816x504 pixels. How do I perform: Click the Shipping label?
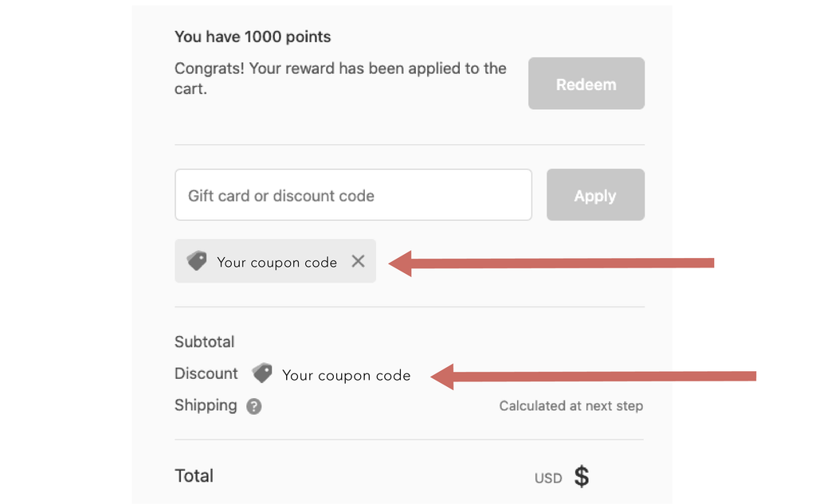206,405
